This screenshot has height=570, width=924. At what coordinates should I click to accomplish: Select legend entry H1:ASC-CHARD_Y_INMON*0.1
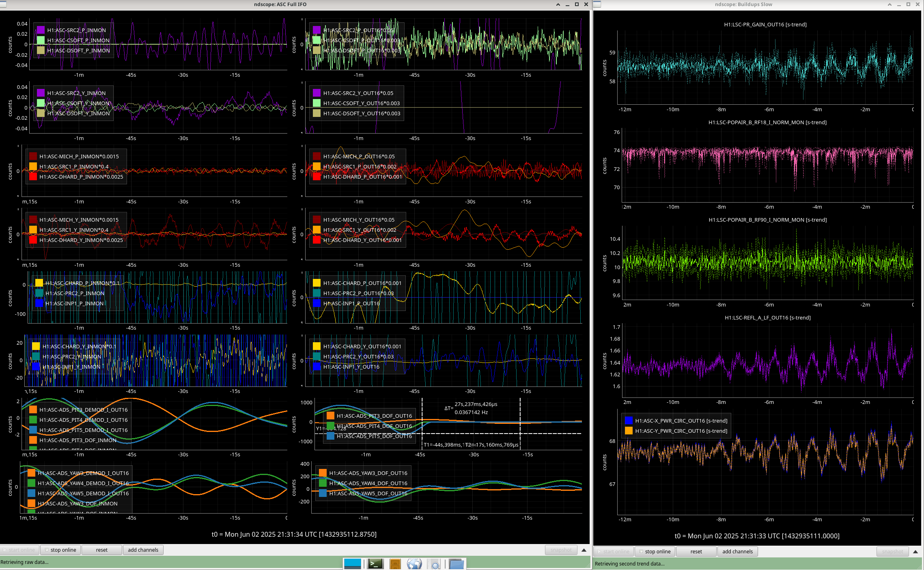click(x=79, y=346)
